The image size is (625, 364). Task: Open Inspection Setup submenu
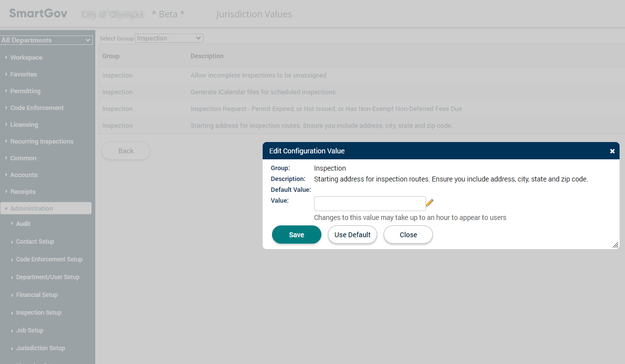click(x=39, y=313)
